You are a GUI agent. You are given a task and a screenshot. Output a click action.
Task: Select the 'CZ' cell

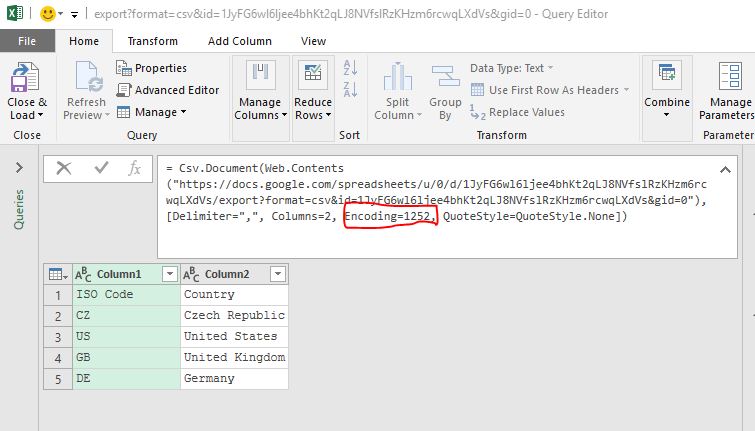[x=127, y=316]
